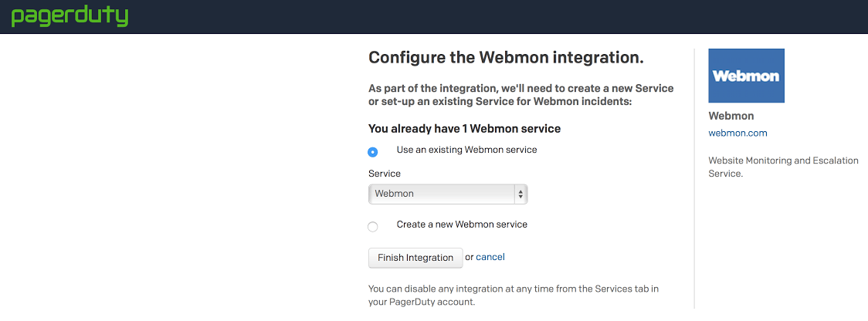
Task: Click the bold Webmon name under the logo
Action: point(731,116)
